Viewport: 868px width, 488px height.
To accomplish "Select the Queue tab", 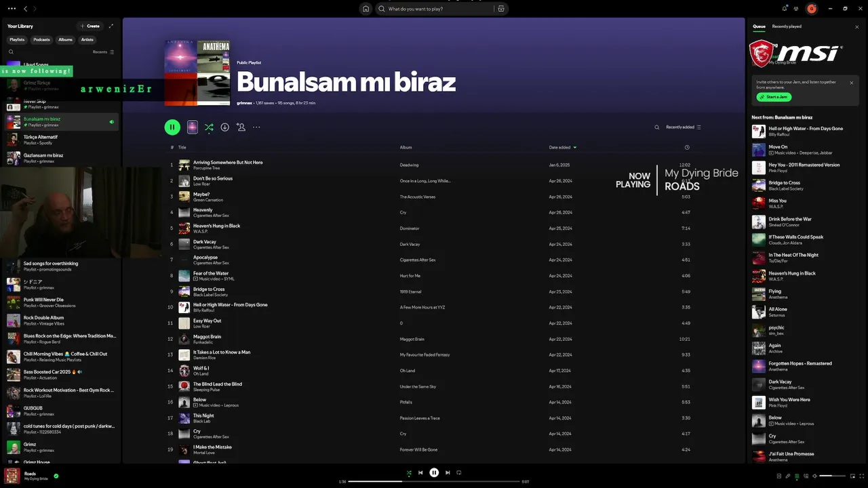I will coord(759,26).
